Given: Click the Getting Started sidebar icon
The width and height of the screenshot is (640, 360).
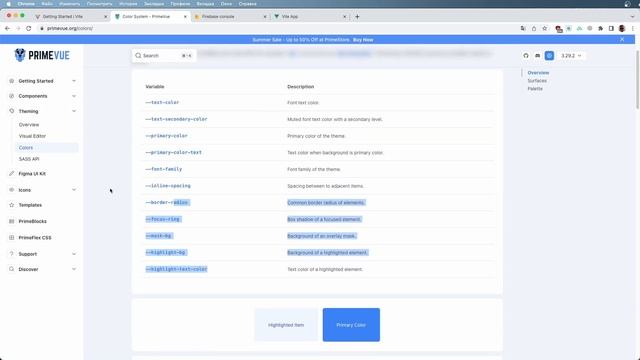Looking at the screenshot, I should 11,81.
